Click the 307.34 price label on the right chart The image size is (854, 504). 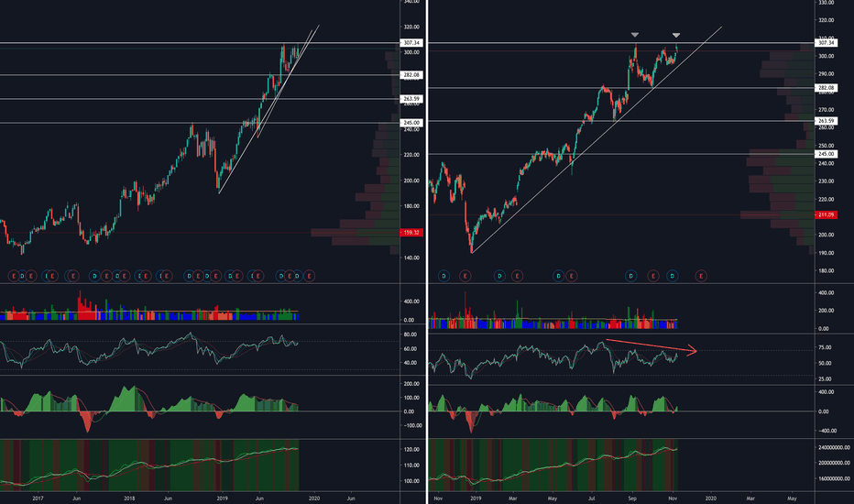(827, 42)
